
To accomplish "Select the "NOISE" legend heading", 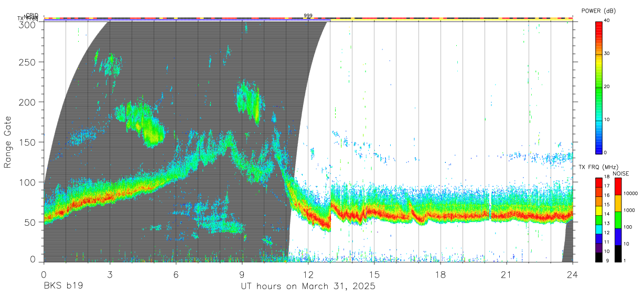I will tap(622, 173).
